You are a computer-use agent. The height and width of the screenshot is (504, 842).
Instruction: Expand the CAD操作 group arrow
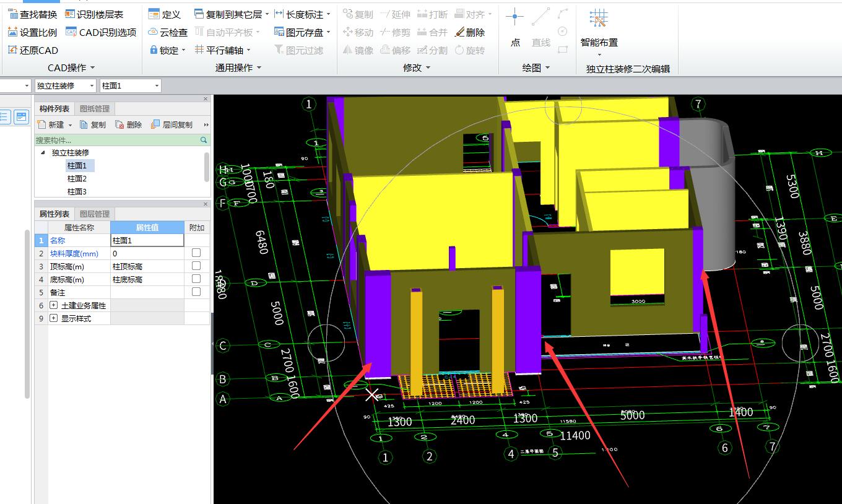[x=93, y=67]
